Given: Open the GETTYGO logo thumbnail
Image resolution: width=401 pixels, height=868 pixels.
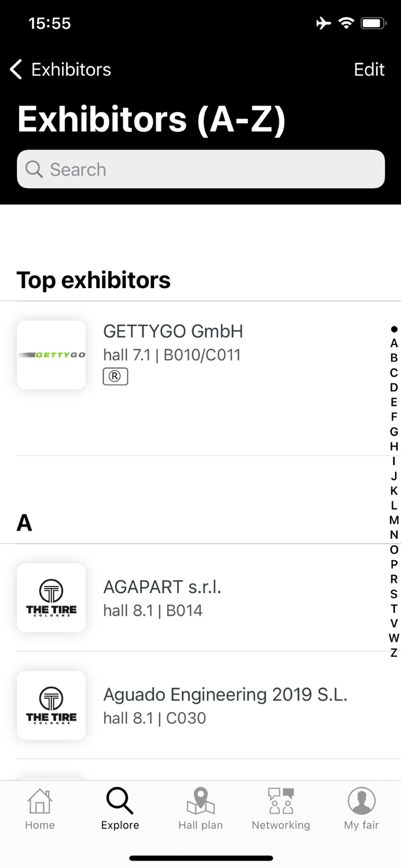Looking at the screenshot, I should (51, 355).
